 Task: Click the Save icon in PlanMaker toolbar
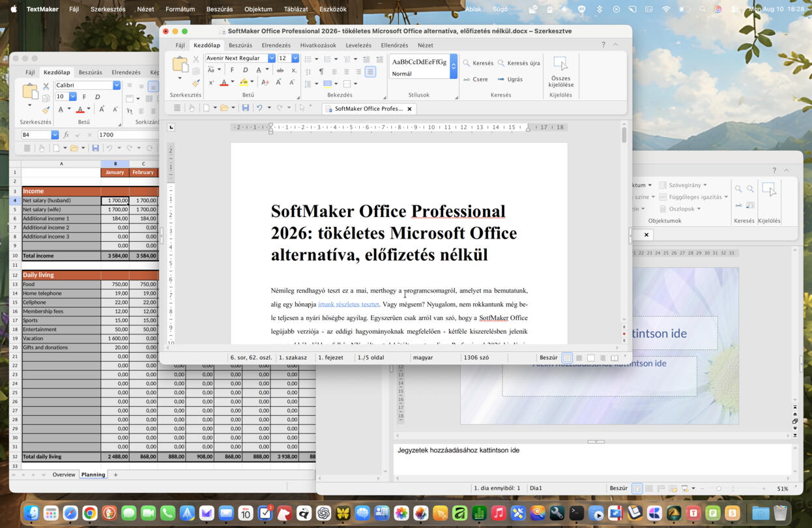click(95, 148)
